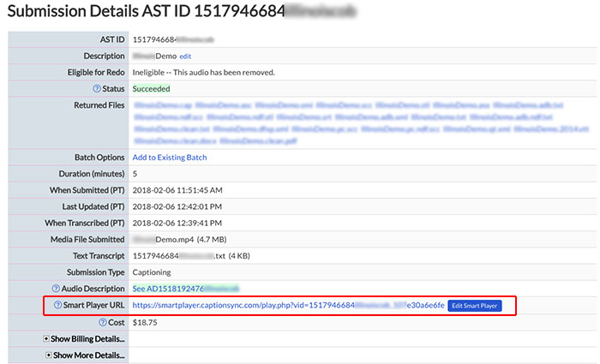Click the plus icon beside Show Billing Details
This screenshot has width=600, height=364.
coord(46,338)
